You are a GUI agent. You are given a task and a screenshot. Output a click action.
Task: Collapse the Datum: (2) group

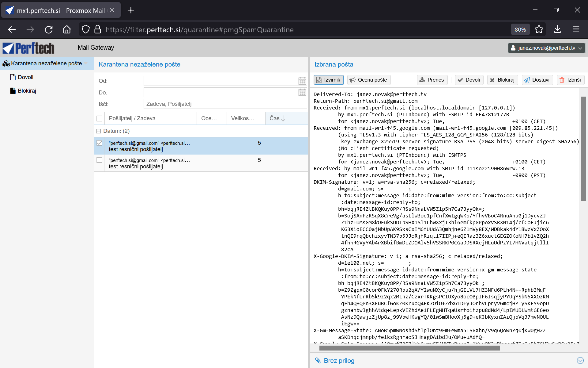(x=99, y=131)
